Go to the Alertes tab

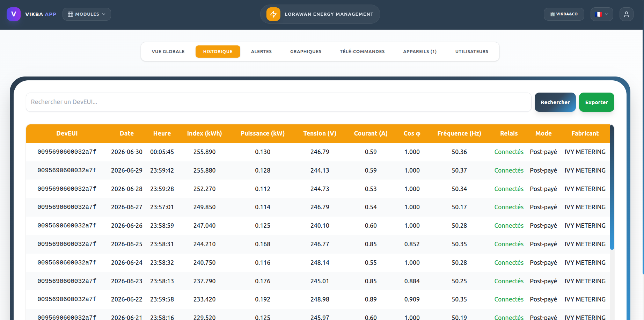tap(261, 51)
